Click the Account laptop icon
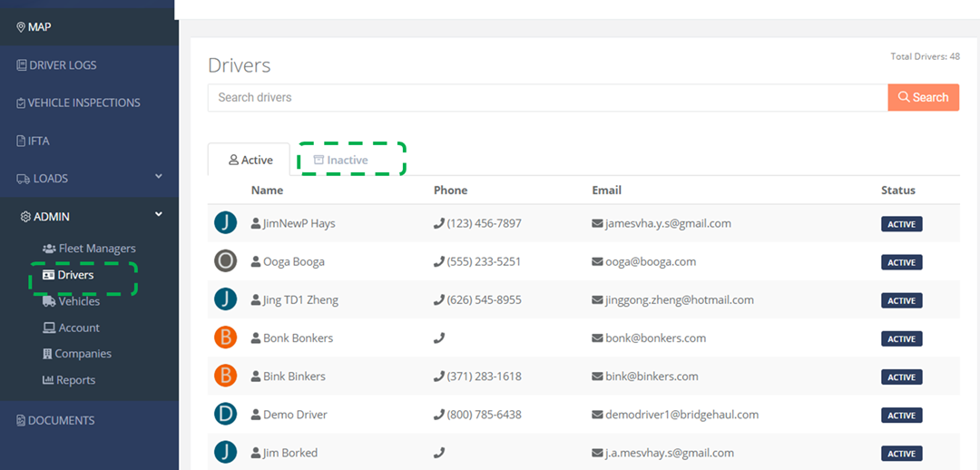Image resolution: width=980 pixels, height=470 pixels. tap(49, 328)
